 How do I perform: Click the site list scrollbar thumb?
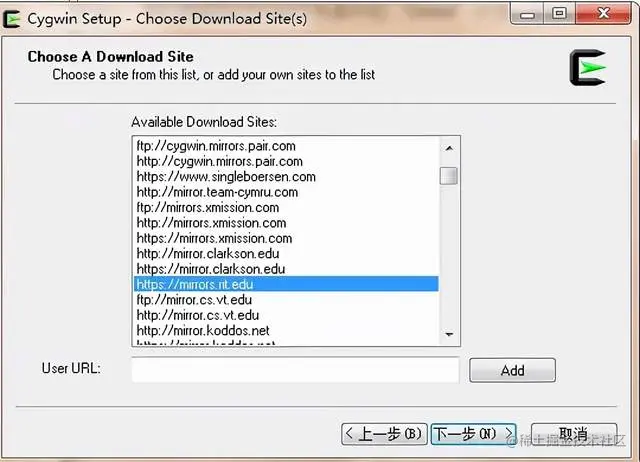click(x=449, y=176)
